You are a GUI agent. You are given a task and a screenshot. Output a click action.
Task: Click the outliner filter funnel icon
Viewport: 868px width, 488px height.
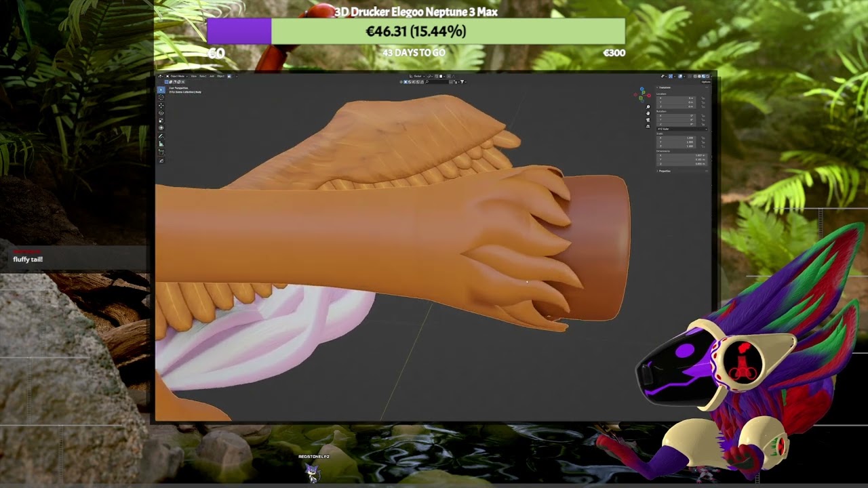tap(462, 82)
